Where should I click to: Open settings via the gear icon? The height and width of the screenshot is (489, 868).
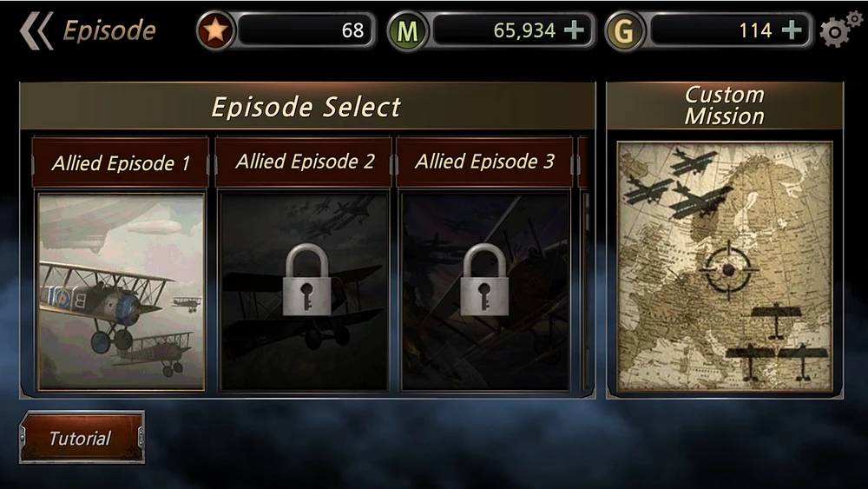[x=840, y=30]
